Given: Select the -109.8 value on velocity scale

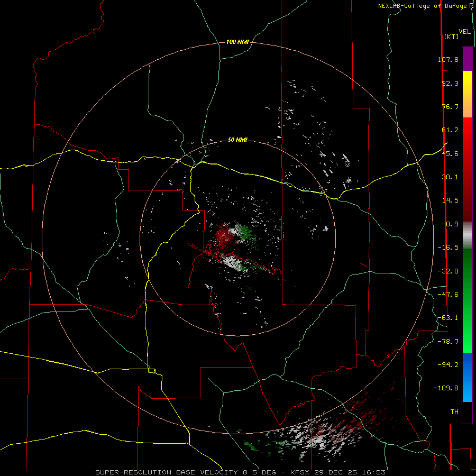Looking at the screenshot, I should [446, 388].
